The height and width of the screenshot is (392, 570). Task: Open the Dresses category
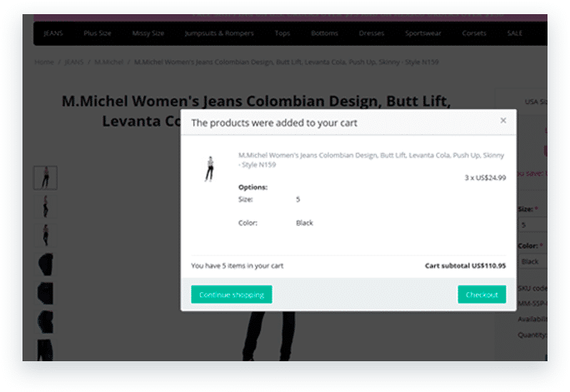[372, 33]
